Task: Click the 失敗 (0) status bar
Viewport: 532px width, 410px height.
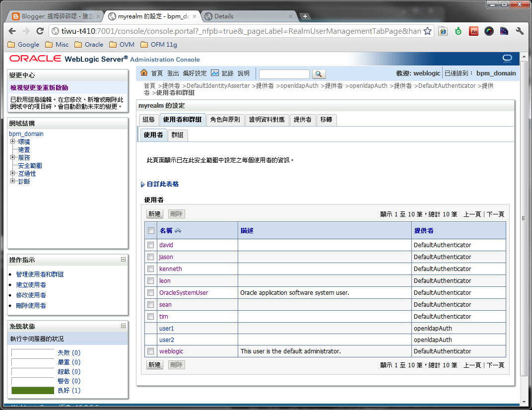Action: point(33,352)
